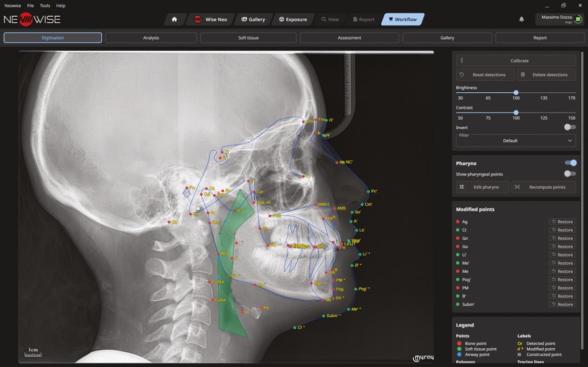Switch to the Analysis tab
The image size is (588, 367).
pyautogui.click(x=151, y=38)
